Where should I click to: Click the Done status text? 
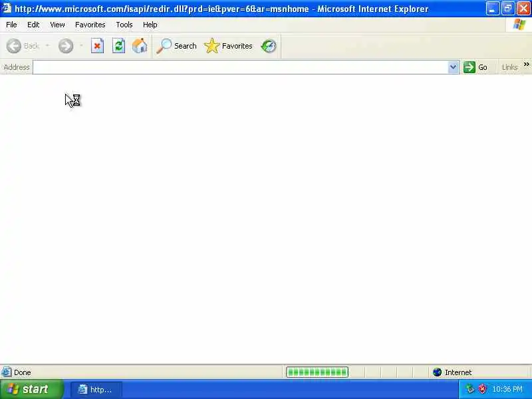pos(23,372)
